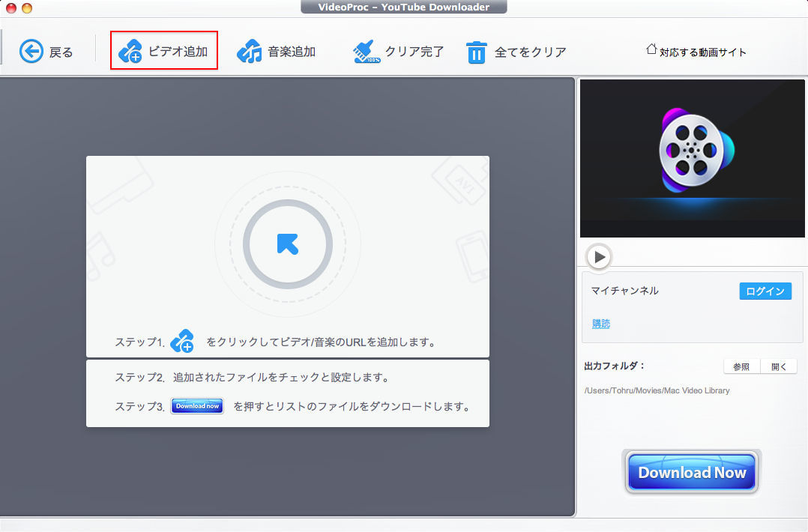Click the cloud icon in the ステップ1 line
Image resolution: width=808 pixels, height=532 pixels.
point(182,341)
